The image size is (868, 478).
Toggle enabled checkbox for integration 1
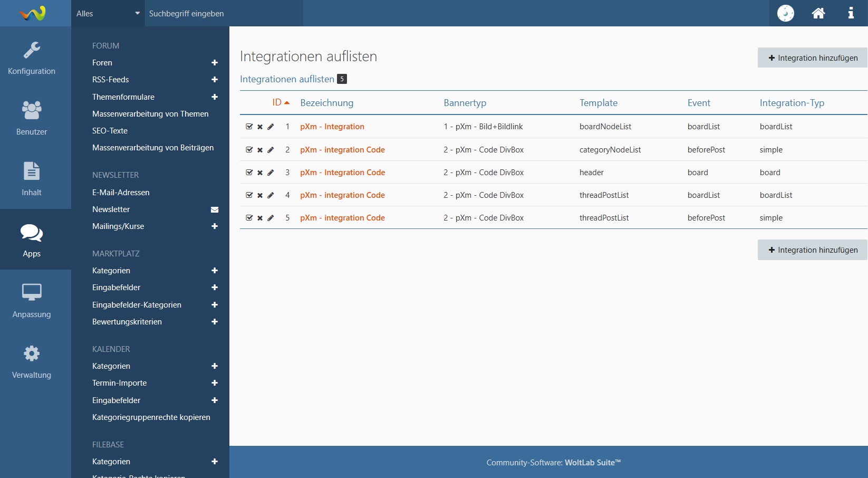249,127
